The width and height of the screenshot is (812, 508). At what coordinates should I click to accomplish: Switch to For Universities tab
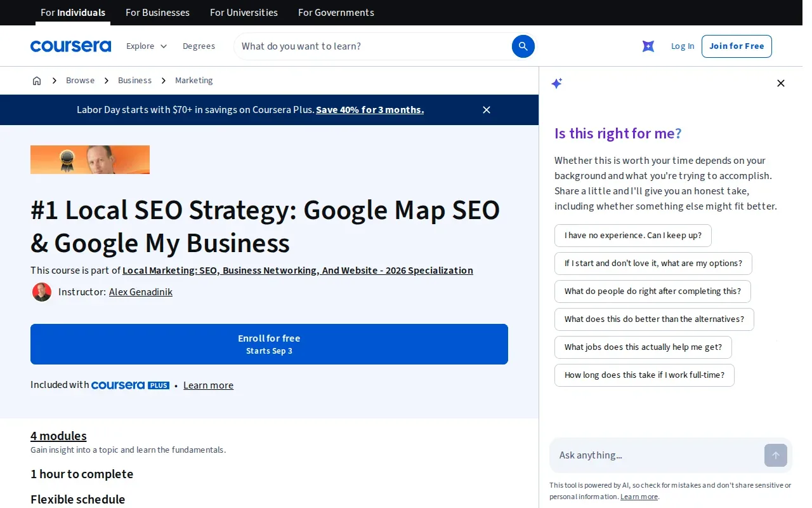tap(244, 13)
